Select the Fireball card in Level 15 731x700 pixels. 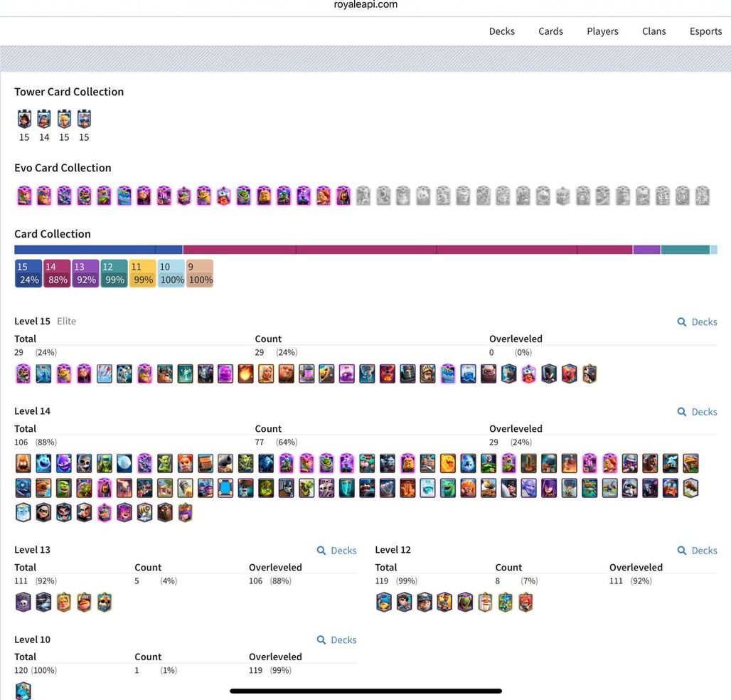click(246, 374)
